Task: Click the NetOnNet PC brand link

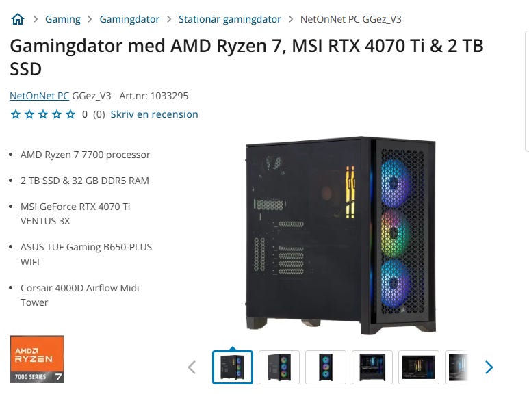Action: (39, 96)
